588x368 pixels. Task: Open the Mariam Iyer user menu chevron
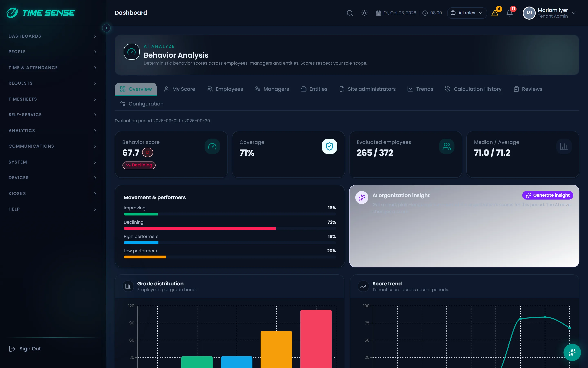[x=574, y=13]
